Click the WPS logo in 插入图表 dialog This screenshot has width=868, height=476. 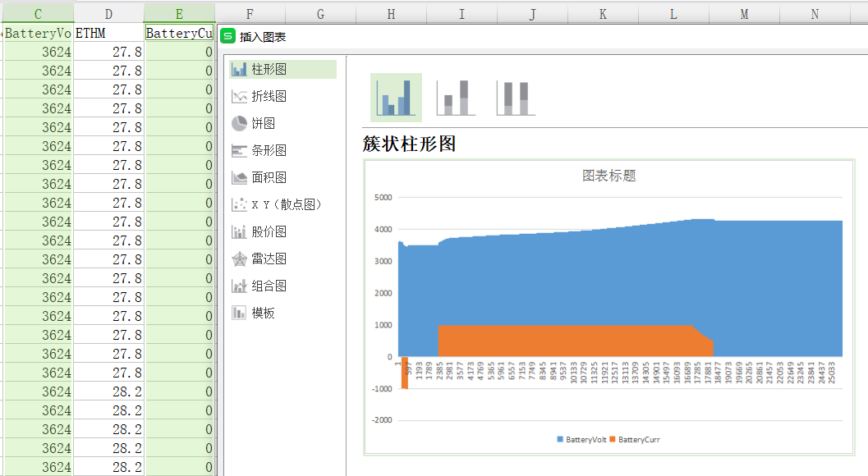[x=227, y=37]
